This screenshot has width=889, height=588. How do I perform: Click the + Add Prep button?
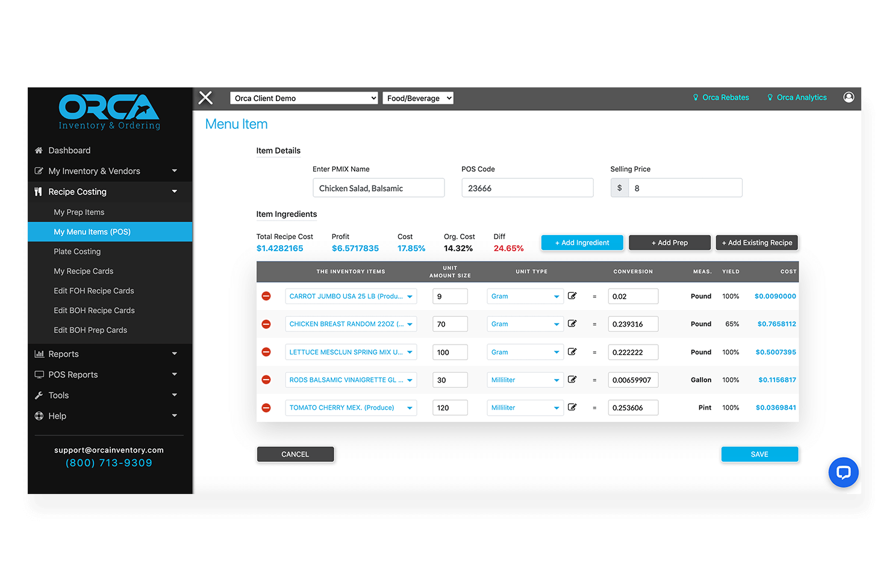(670, 243)
